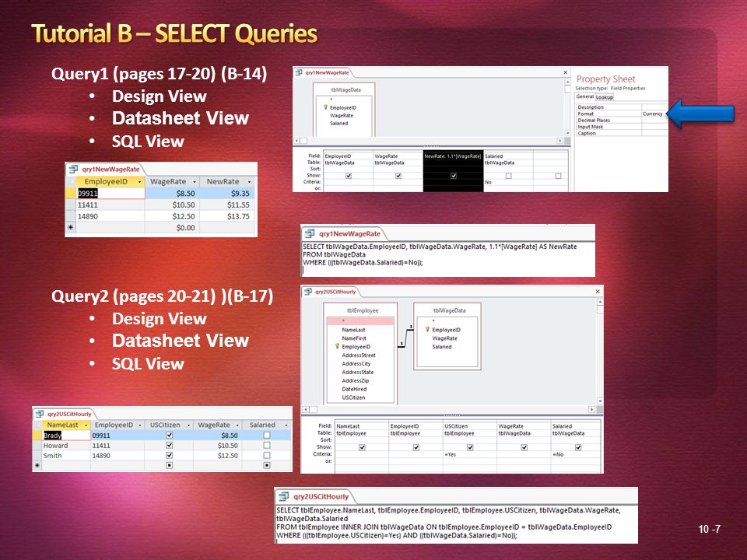Click the Brady cell in NameLast column
747x560 pixels.
tap(66, 436)
